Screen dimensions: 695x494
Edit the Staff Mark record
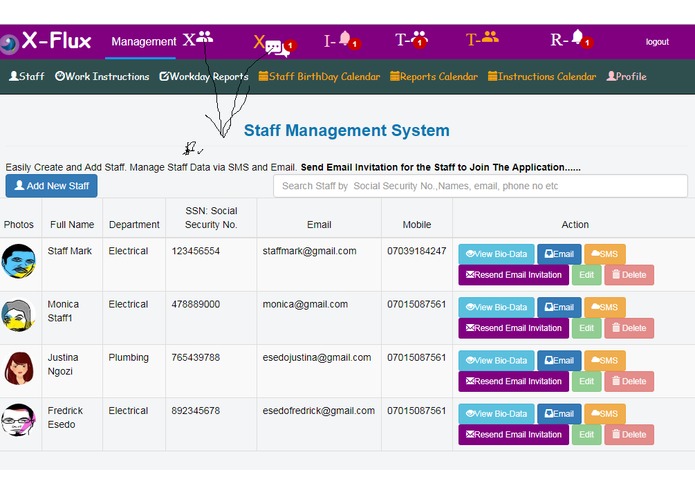coord(586,275)
